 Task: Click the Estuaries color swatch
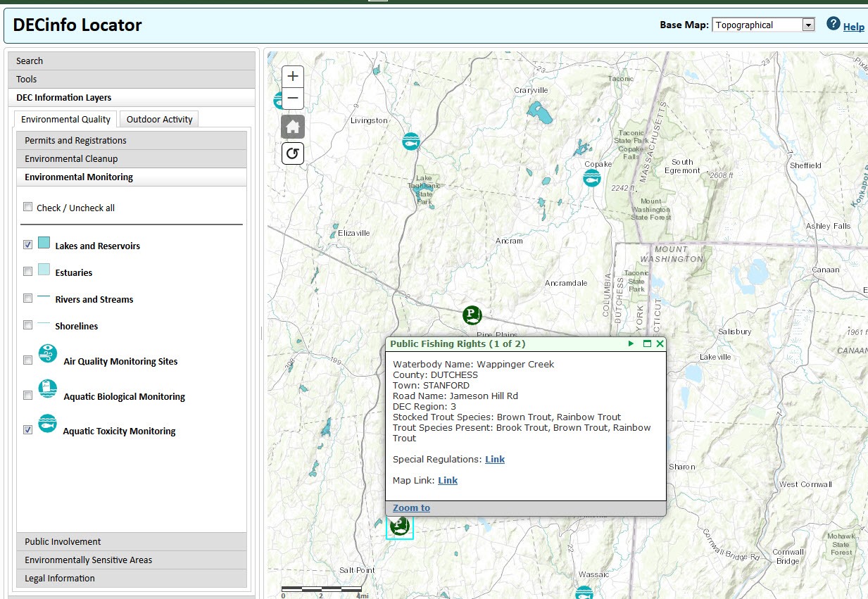coord(44,270)
